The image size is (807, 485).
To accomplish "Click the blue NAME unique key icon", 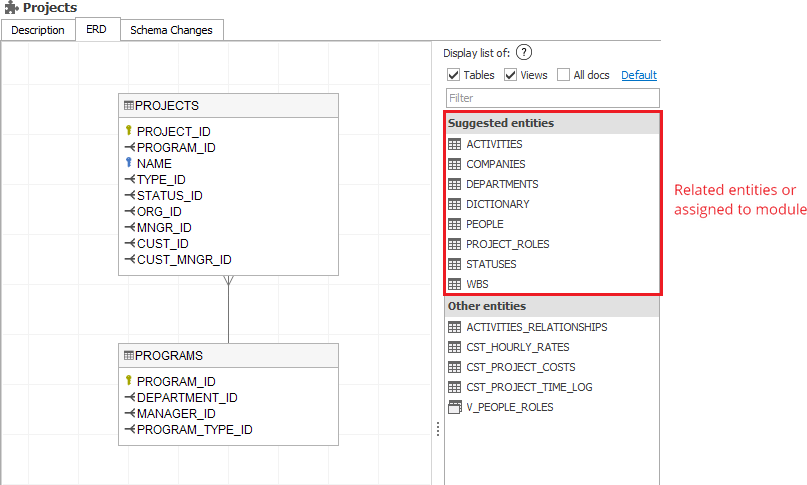I will [129, 163].
